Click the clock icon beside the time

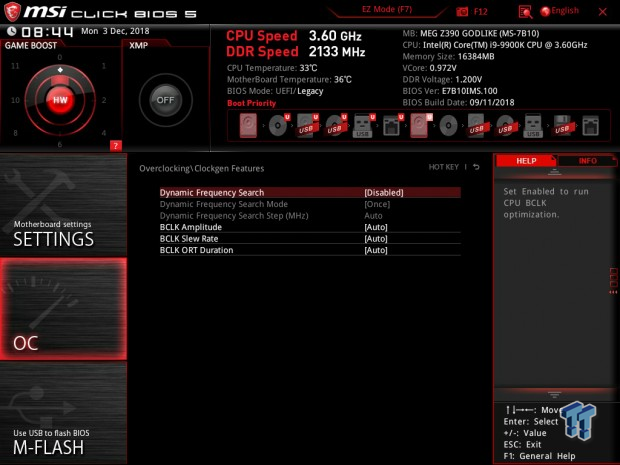click(12, 31)
